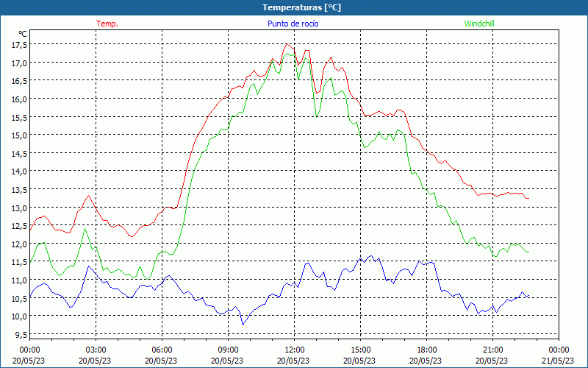The image size is (588, 368).
Task: Select the blue Punto de rocío legend label
Action: (x=293, y=24)
